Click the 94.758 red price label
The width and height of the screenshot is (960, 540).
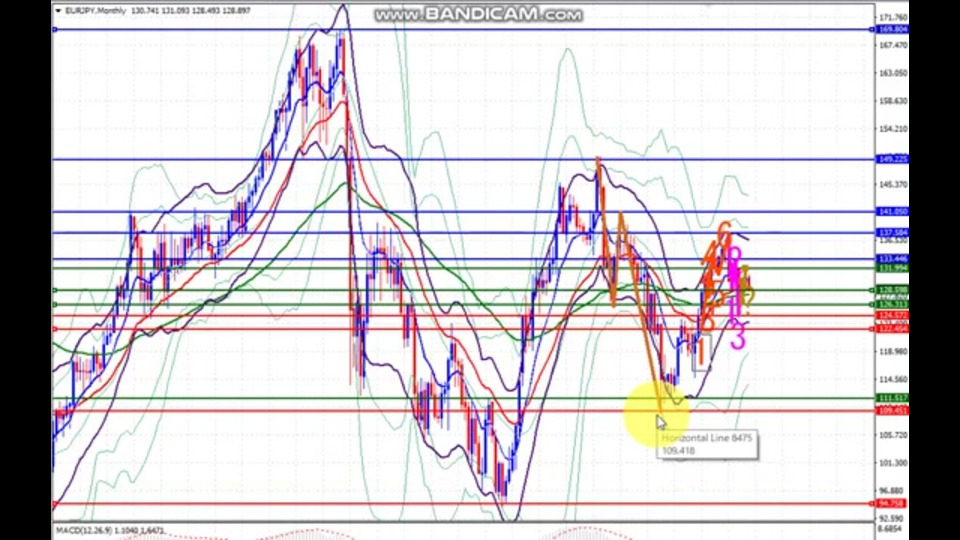(893, 503)
